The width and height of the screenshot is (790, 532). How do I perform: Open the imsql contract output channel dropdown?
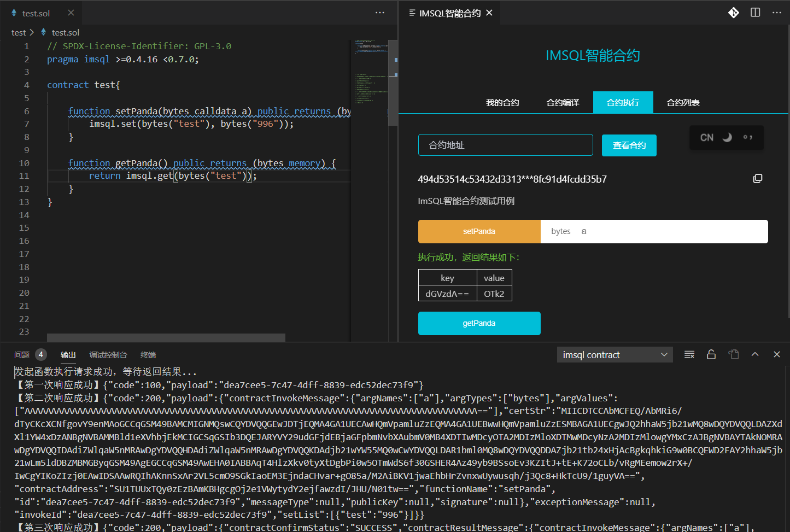(615, 355)
